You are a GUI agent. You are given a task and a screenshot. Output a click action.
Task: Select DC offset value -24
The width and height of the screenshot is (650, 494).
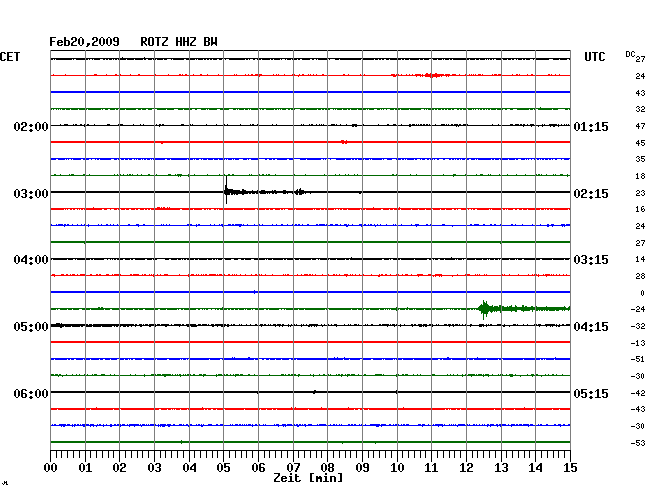click(x=638, y=309)
